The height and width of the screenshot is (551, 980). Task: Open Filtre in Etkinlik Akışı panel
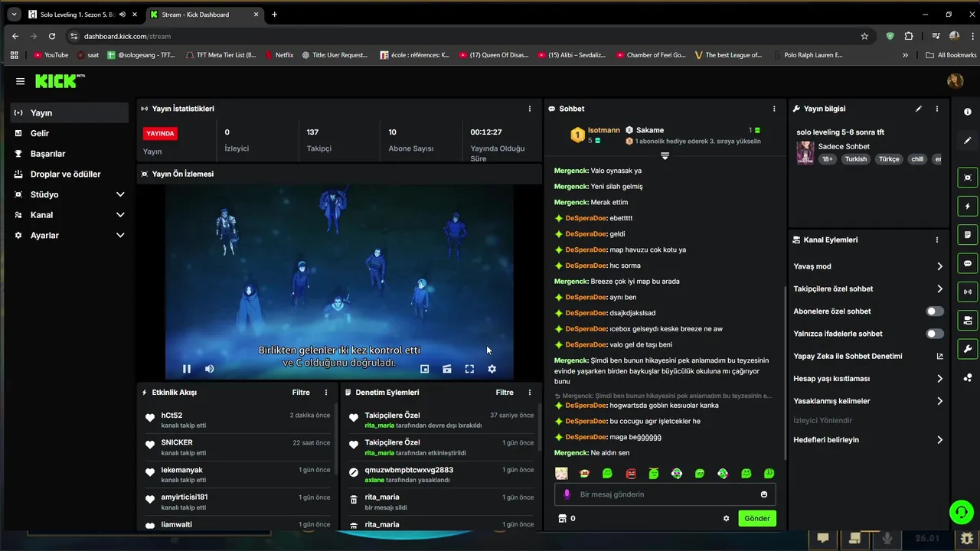click(301, 393)
